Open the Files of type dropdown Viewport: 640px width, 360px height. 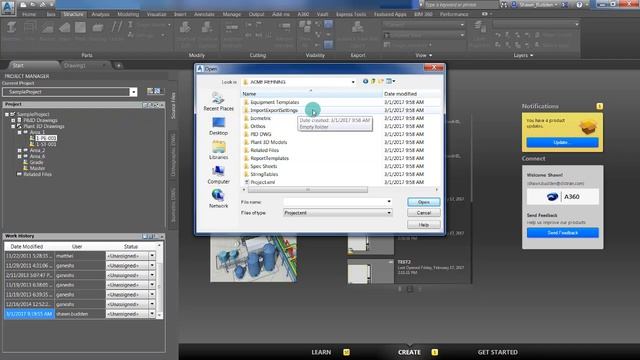click(389, 213)
